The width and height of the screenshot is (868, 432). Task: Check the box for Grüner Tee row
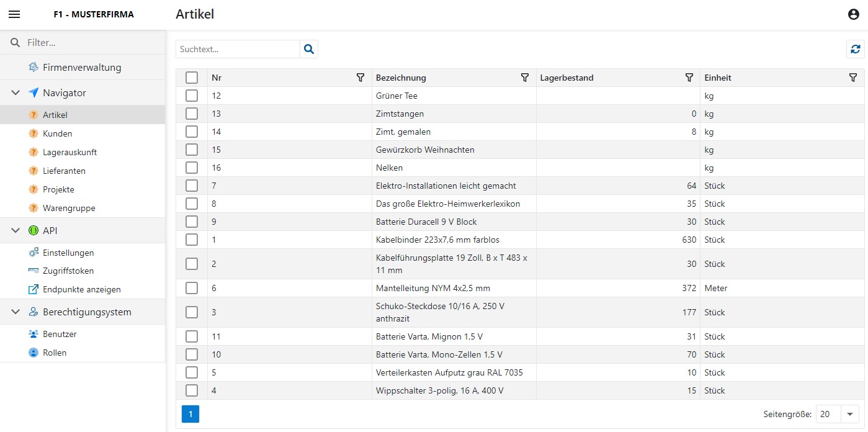pyautogui.click(x=192, y=96)
